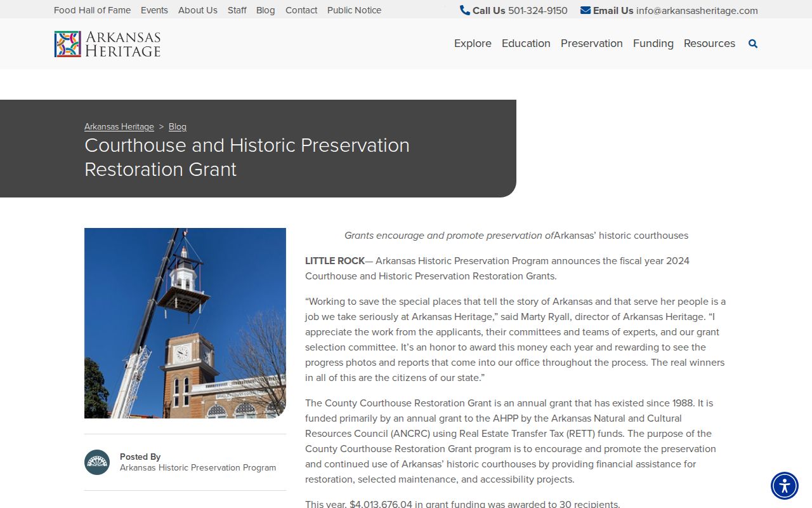Open the About Us page
This screenshot has width=812, height=508.
198,10
